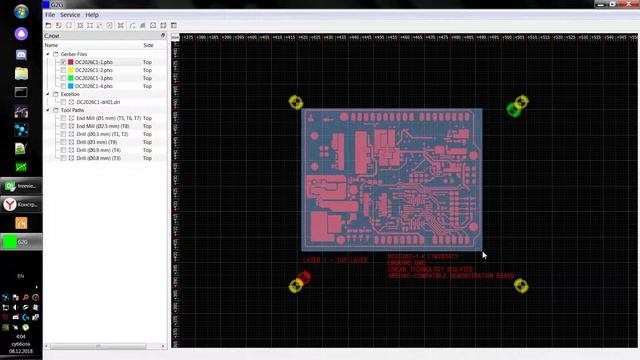640x360 pixels.
Task: Open the Help menu
Action: coord(92,15)
